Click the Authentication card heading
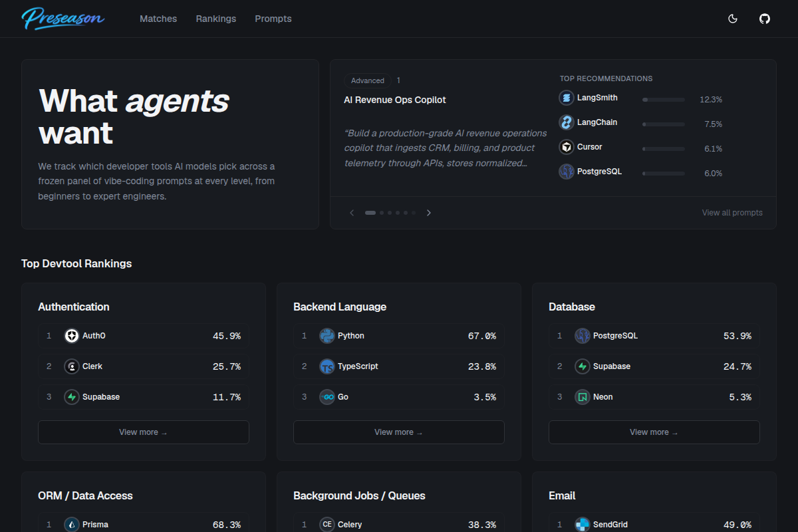This screenshot has width=798, height=532. coord(74,307)
